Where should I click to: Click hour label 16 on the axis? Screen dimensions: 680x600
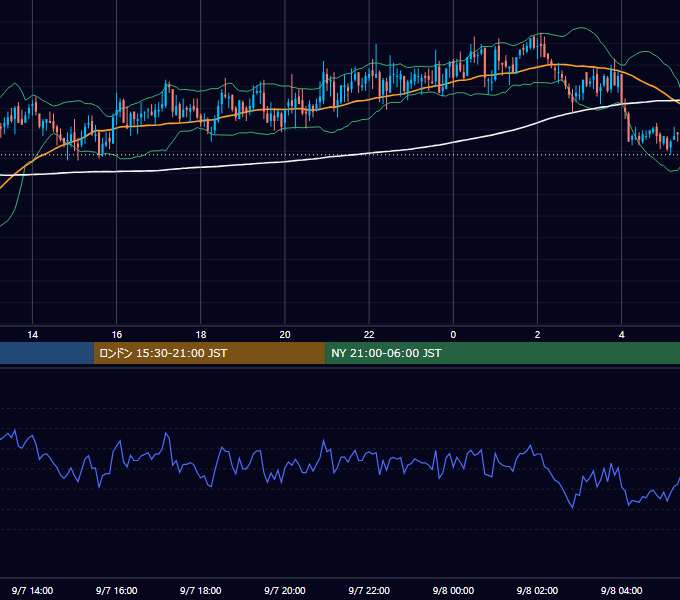coord(117,335)
